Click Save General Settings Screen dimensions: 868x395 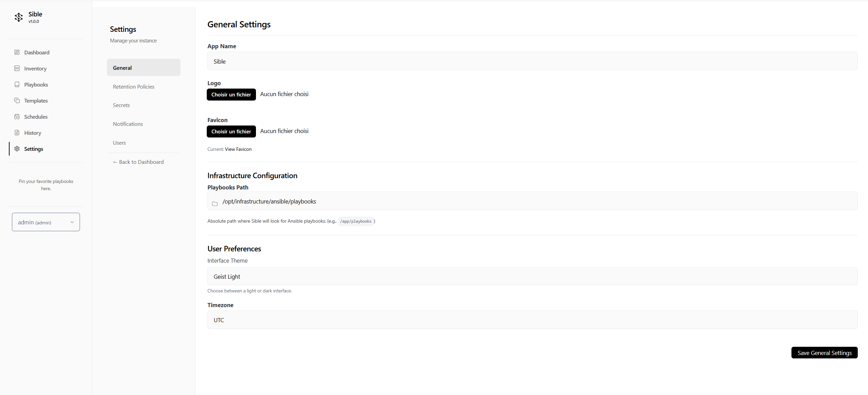[825, 353]
